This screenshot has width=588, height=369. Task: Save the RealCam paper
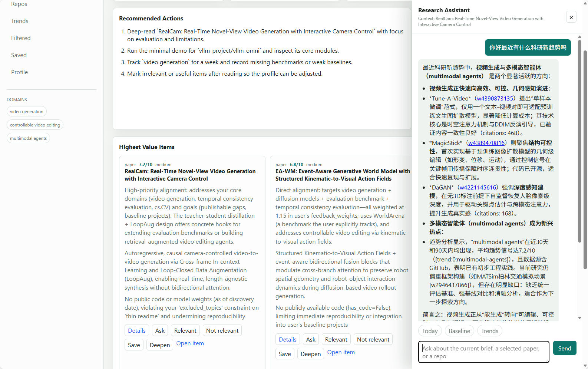[134, 345]
